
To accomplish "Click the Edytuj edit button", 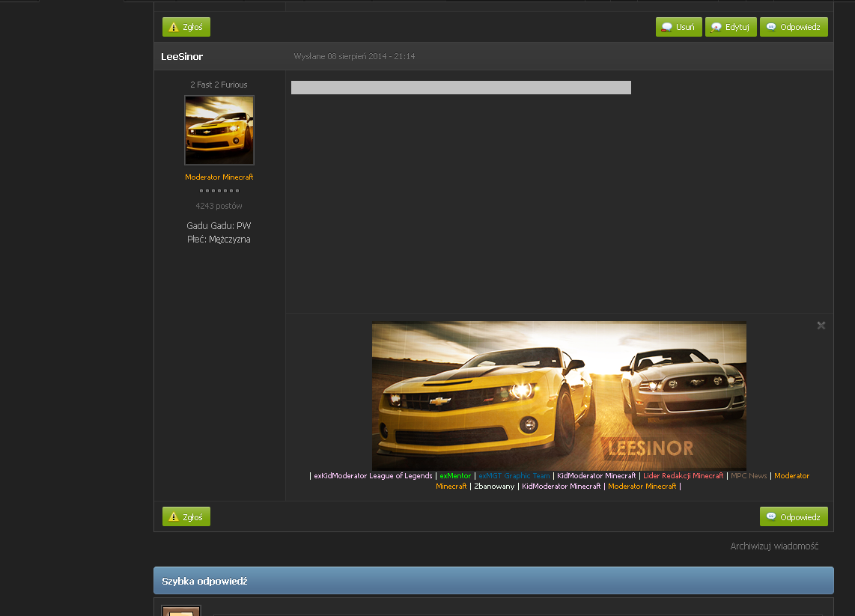I will point(731,27).
